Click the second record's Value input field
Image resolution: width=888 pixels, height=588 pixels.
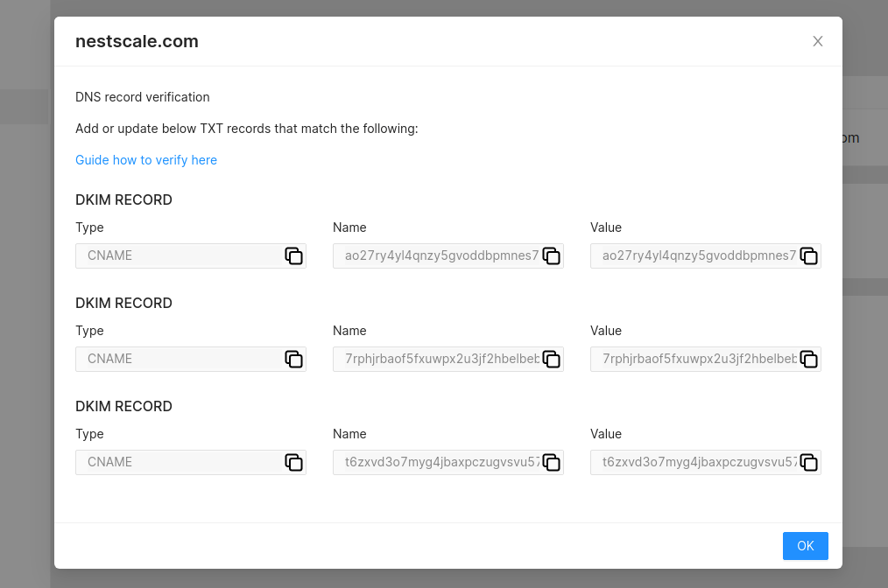pos(692,359)
